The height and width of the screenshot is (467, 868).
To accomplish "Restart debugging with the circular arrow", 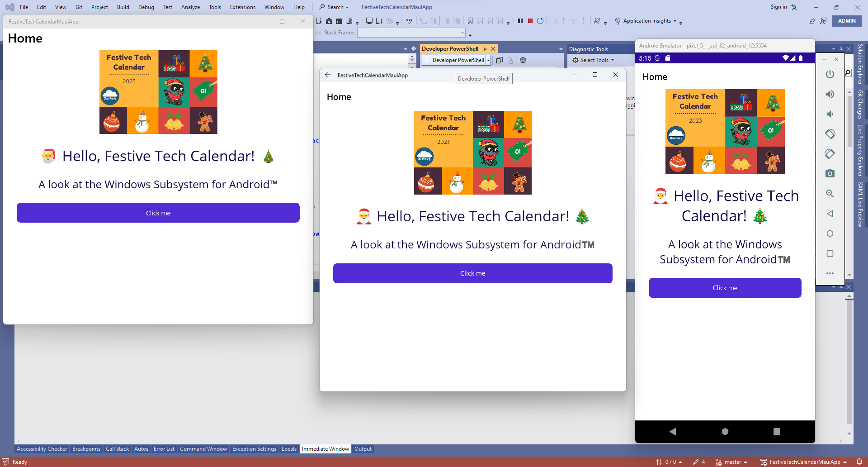I will click(x=540, y=21).
